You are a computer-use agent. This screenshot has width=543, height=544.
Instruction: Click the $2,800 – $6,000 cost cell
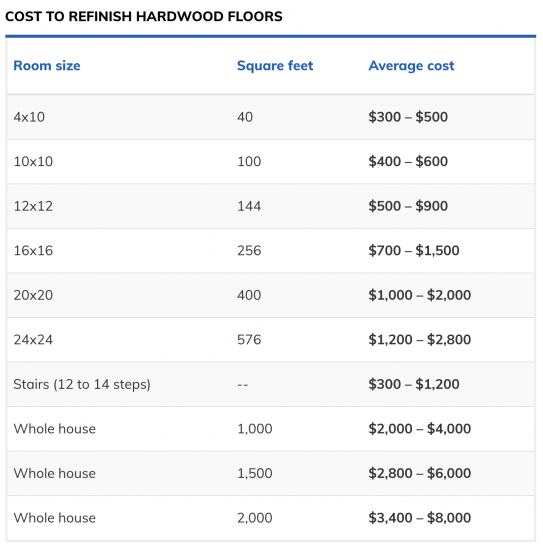(x=420, y=473)
